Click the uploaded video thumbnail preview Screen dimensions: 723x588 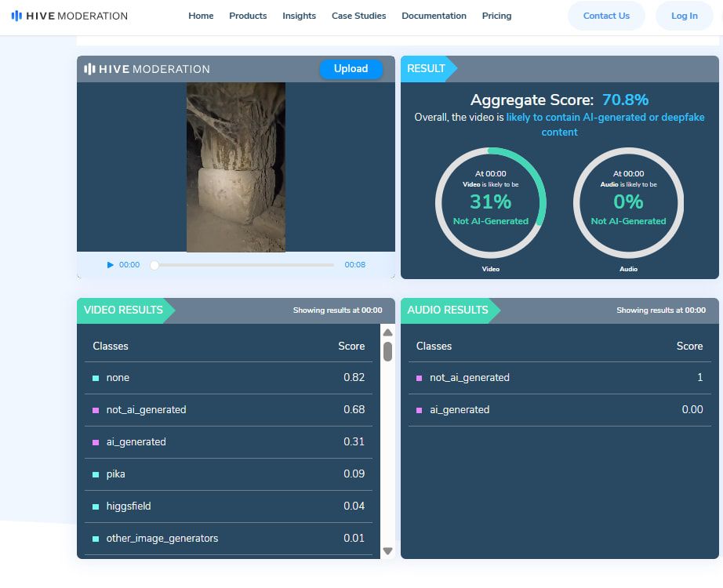236,167
